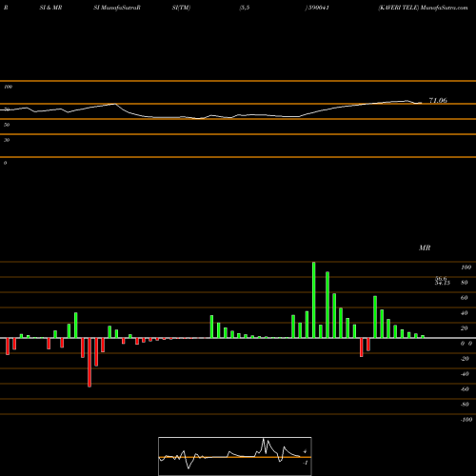Click the SI MunafaSutraR header text
This screenshot has height=476, width=476.
point(117,8)
